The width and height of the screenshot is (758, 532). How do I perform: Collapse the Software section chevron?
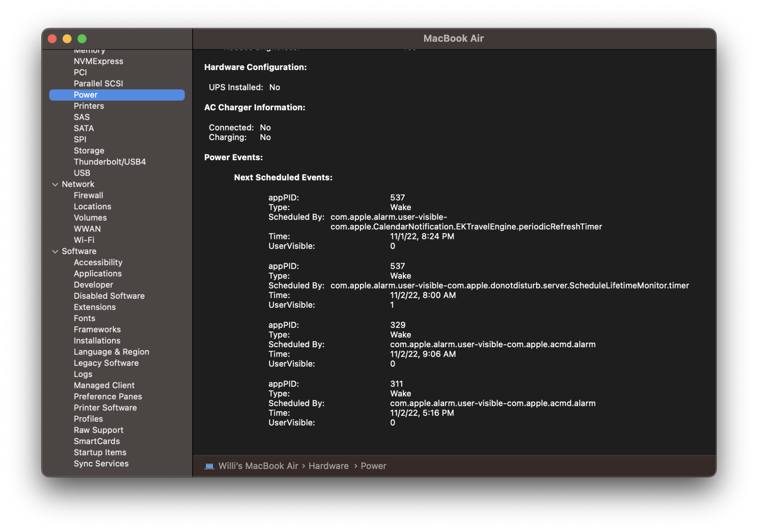tap(55, 251)
